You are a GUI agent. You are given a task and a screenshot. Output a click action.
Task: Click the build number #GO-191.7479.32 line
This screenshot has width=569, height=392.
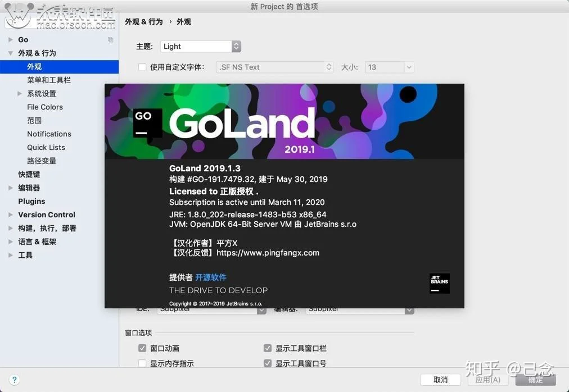click(x=248, y=179)
